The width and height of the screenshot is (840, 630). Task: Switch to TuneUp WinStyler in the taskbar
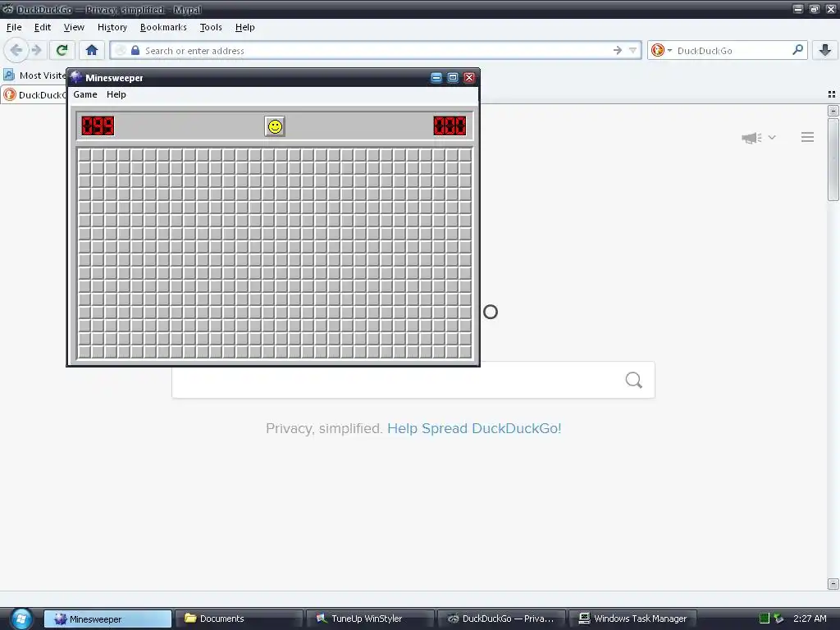coord(370,619)
